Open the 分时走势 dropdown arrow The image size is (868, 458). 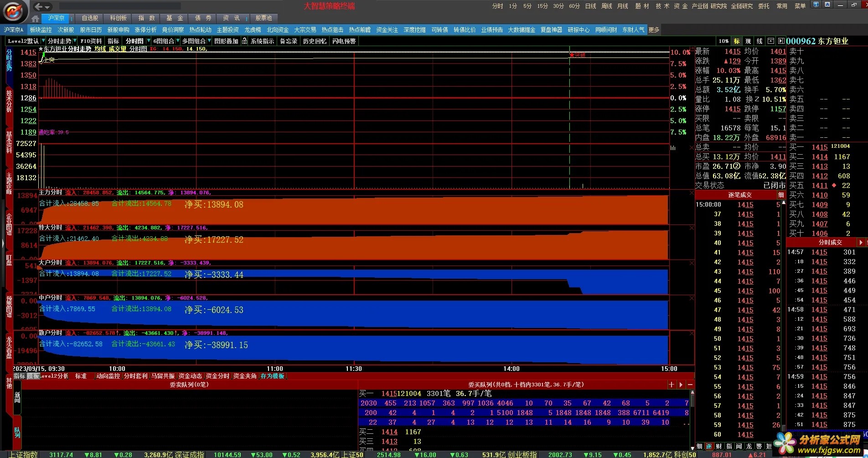point(75,41)
